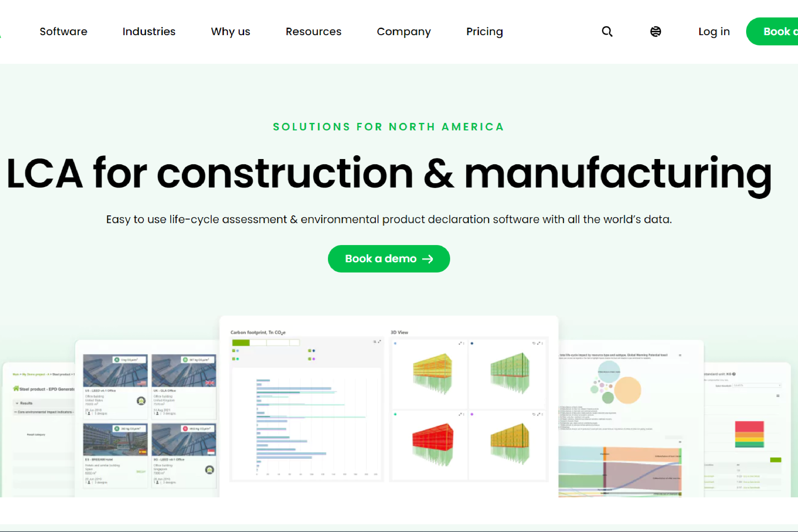Click the all-red 3D building model
Image resolution: width=798 pixels, height=532 pixels.
[433, 444]
